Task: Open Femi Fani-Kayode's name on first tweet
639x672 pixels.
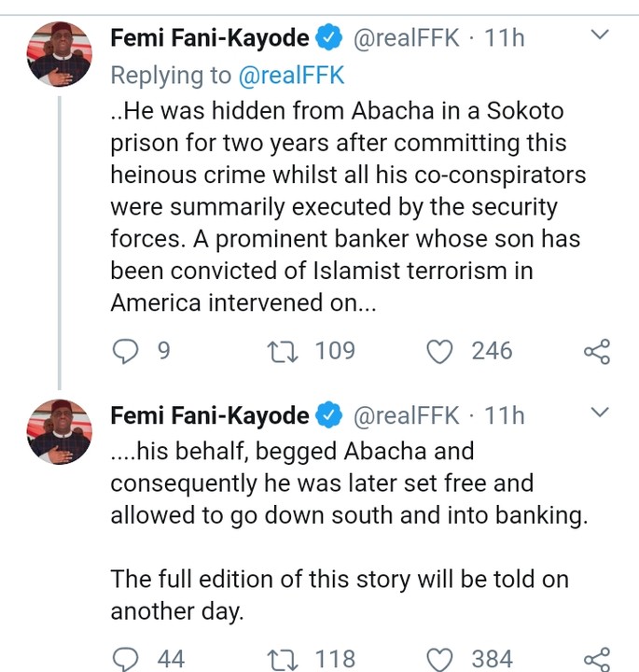Action: click(209, 38)
